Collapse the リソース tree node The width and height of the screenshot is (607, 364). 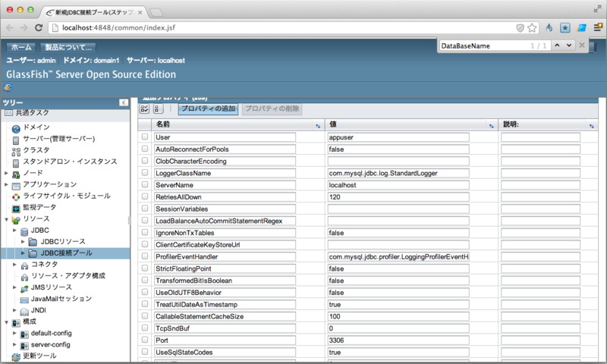pos(6,219)
